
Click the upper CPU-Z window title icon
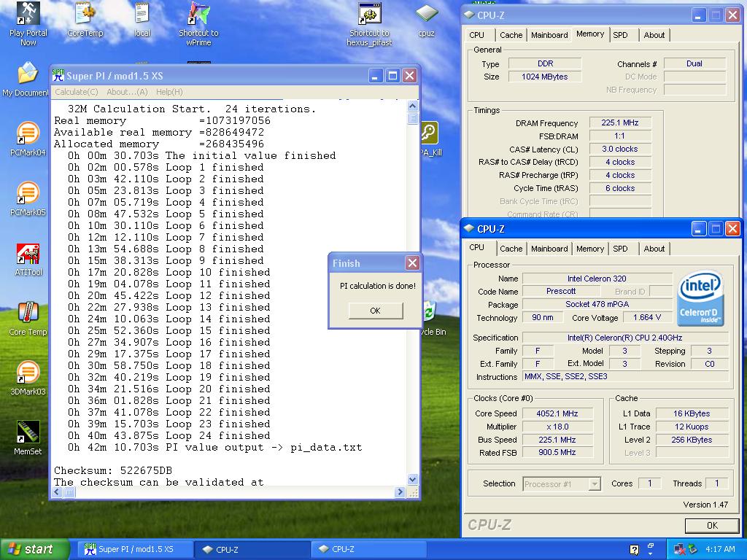[469, 15]
